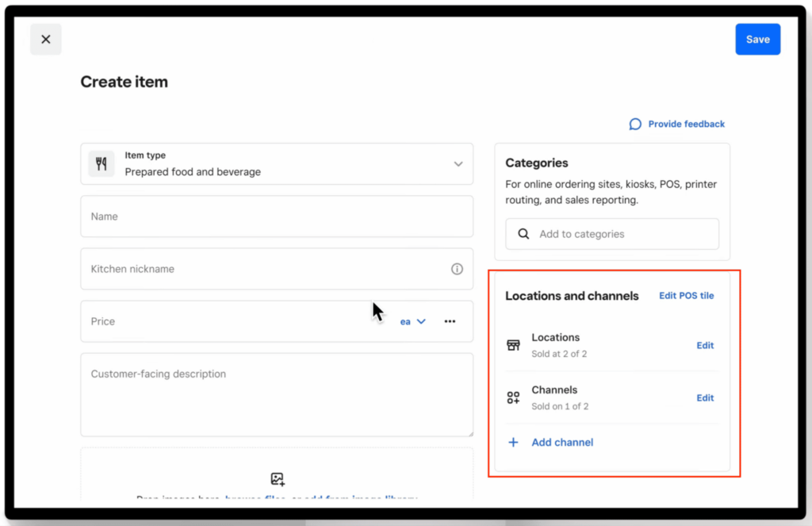Image resolution: width=812 pixels, height=526 pixels.
Task: Click the image upload icon
Action: coord(277,478)
